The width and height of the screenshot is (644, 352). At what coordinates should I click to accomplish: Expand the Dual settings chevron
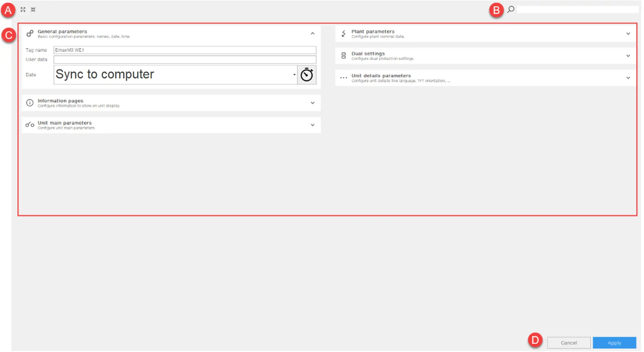(628, 56)
